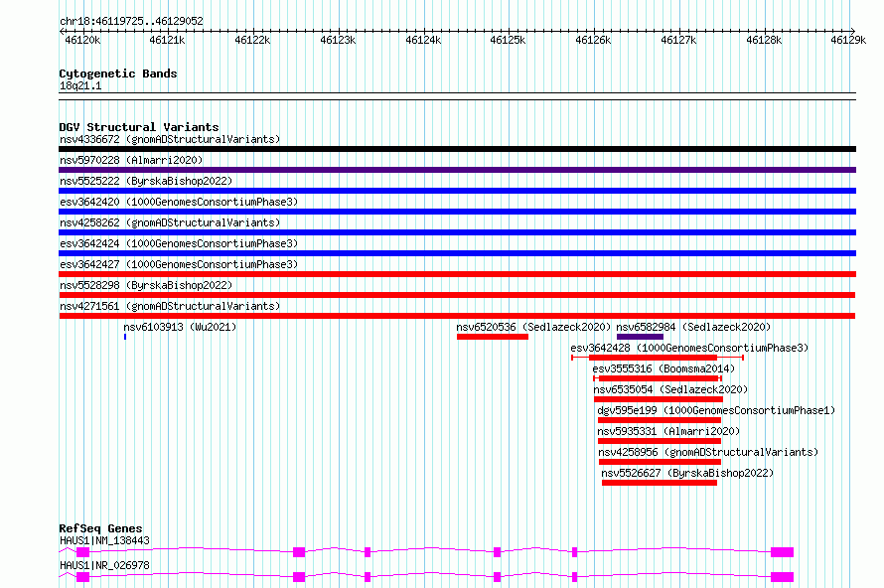Click the DGV Structural Variants track title
The height and width of the screenshot is (588, 884).
pyautogui.click(x=139, y=127)
